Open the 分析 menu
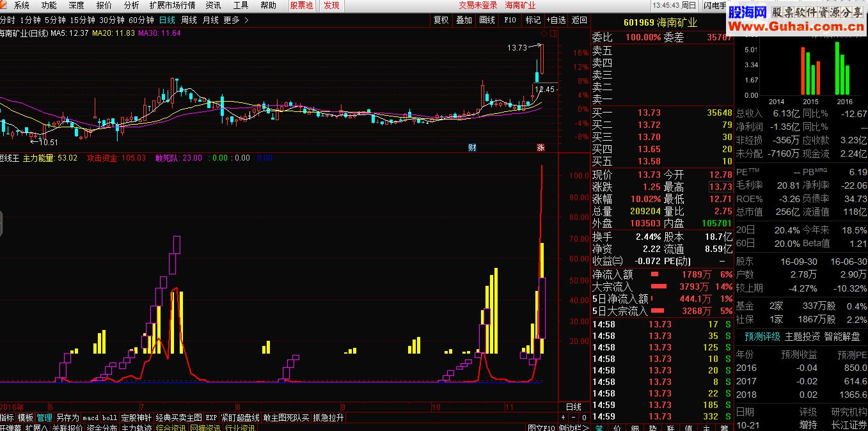Screen dimensions: 868x431 [132, 5]
